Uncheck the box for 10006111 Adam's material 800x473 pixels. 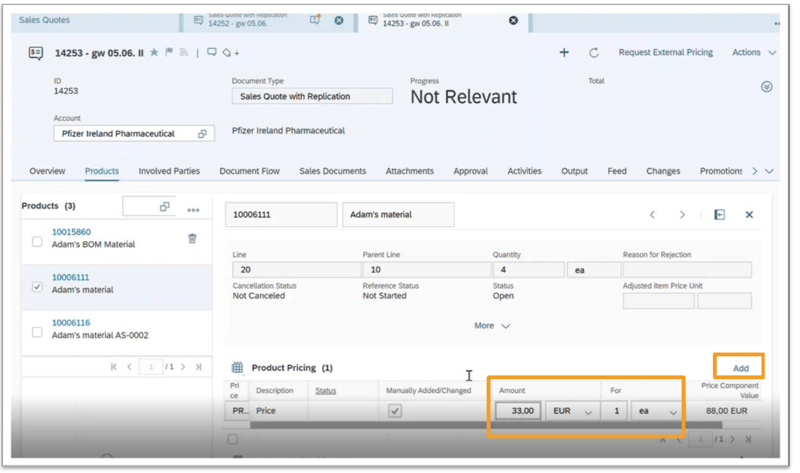pos(37,287)
